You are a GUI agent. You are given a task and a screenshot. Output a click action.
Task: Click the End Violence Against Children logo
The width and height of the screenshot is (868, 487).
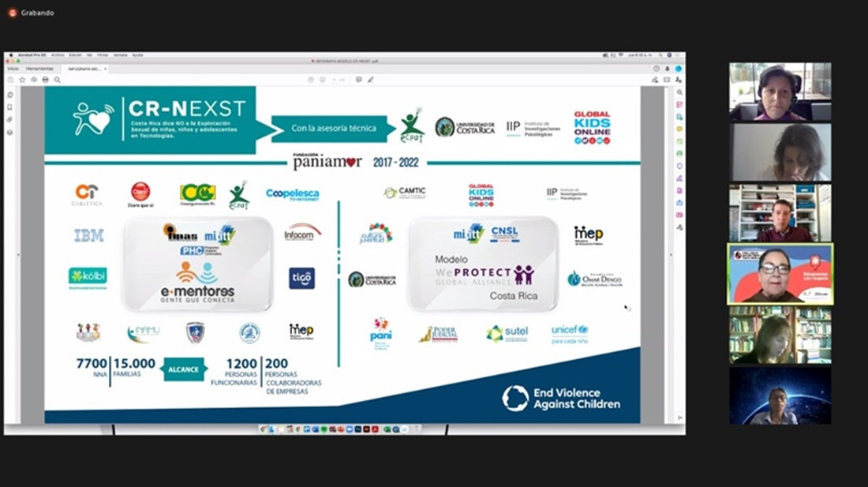click(x=561, y=399)
